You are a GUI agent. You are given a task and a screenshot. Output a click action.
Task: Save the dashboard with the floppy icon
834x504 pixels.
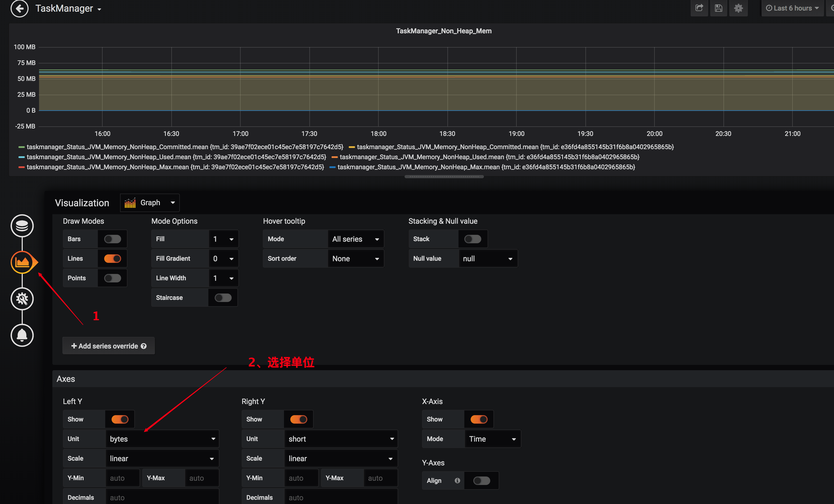718,8
